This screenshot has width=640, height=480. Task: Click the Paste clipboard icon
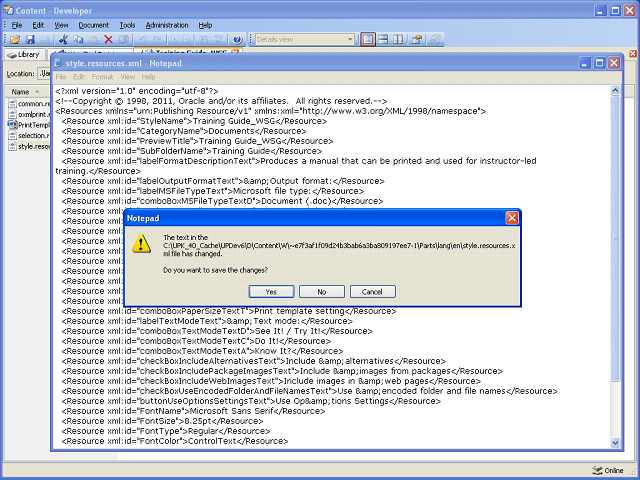[x=93, y=40]
